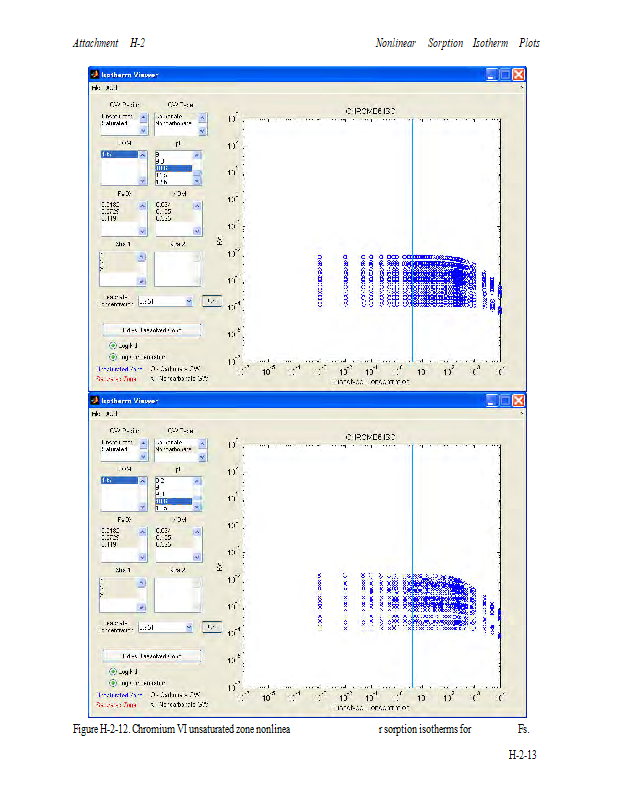Click the MATLAB icon in upper window title bar
Viewport: 618px width, 800px height.
pos(95,74)
